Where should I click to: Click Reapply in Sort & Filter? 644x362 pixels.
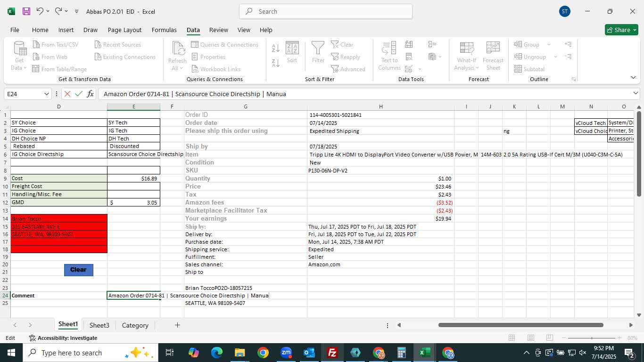pyautogui.click(x=345, y=57)
